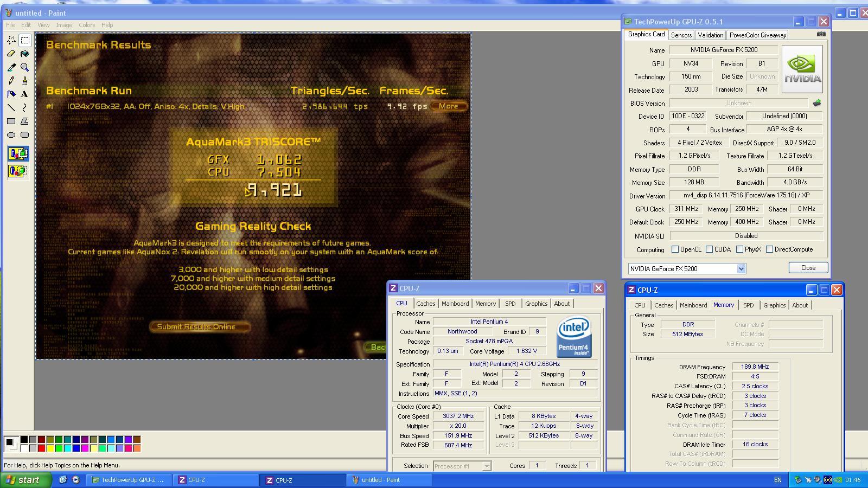
Task: Toggle the OpenCL checkbox in GPU-Z
Action: 675,249
